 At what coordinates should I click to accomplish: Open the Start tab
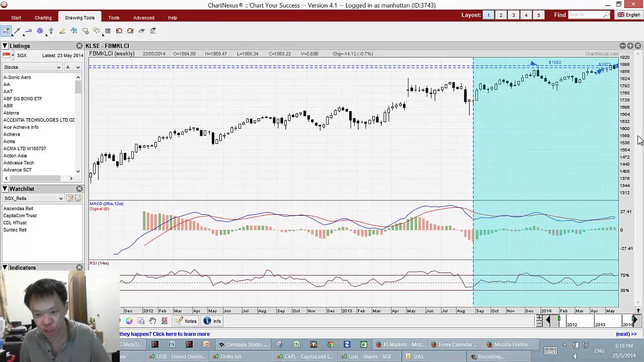(16, 18)
